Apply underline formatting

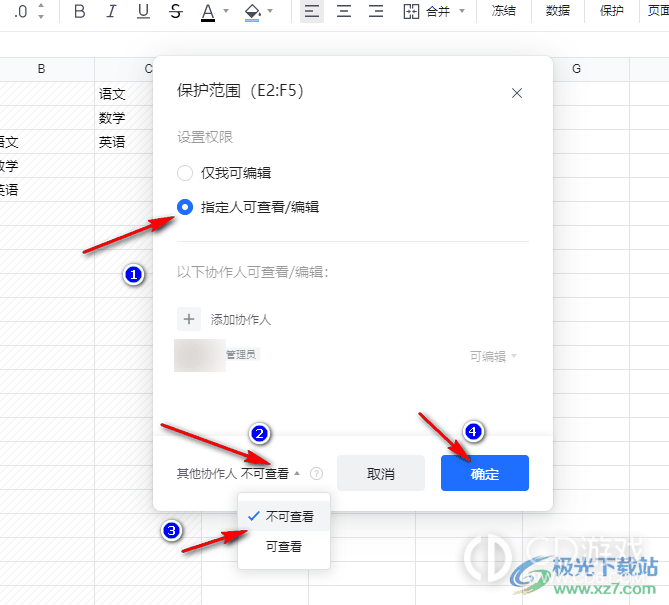[143, 12]
